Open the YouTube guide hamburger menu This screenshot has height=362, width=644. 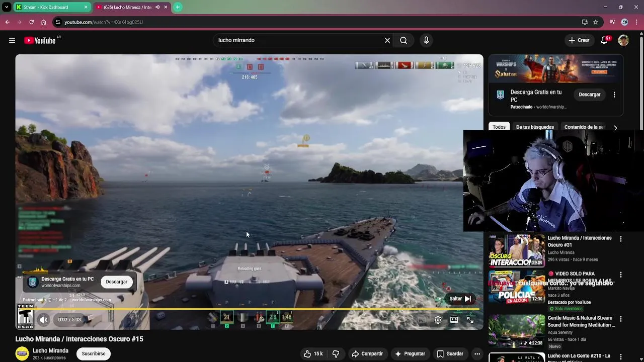(12, 40)
